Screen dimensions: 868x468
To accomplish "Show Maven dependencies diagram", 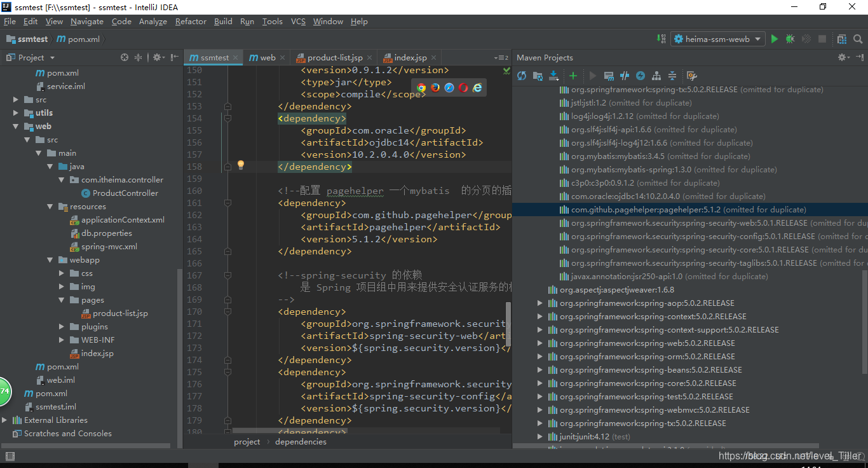I will [656, 76].
